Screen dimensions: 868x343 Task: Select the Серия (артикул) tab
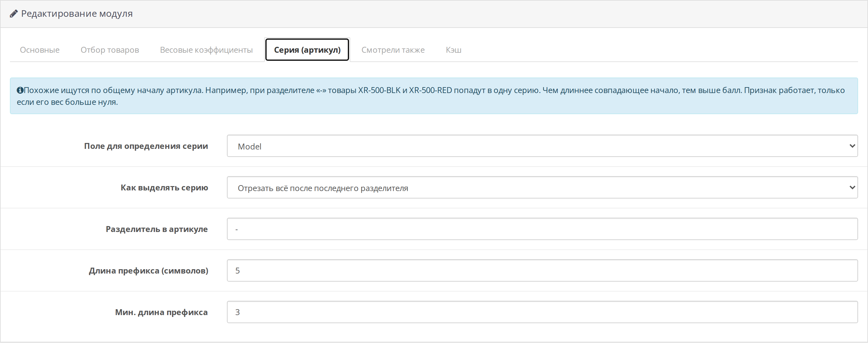pos(307,50)
